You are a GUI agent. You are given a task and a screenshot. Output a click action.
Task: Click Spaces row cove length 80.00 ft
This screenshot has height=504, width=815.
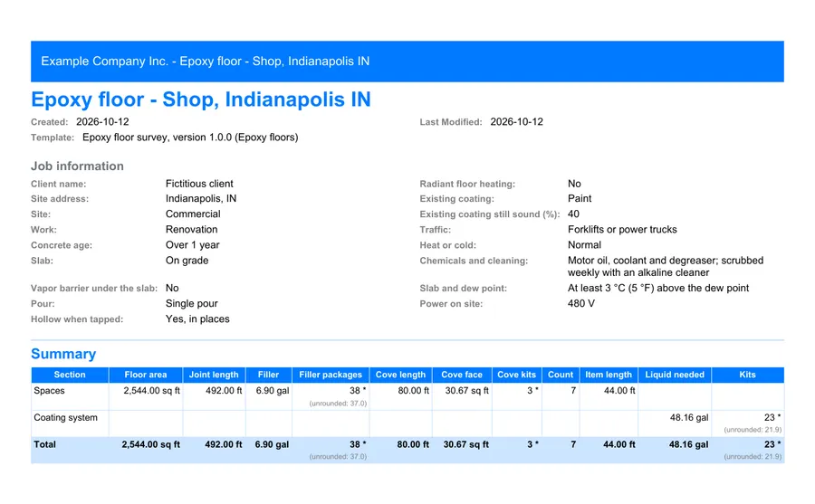(x=414, y=390)
